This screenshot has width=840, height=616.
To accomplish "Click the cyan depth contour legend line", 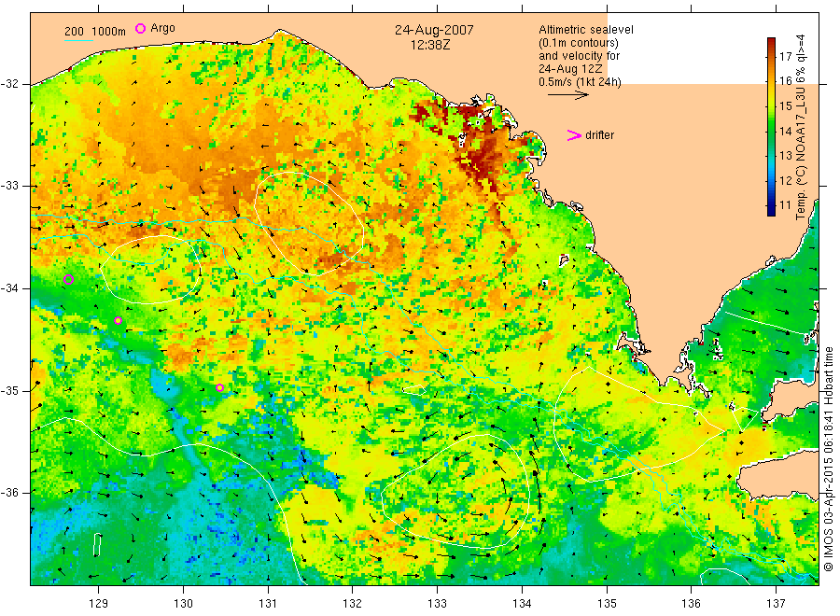I will click(78, 39).
